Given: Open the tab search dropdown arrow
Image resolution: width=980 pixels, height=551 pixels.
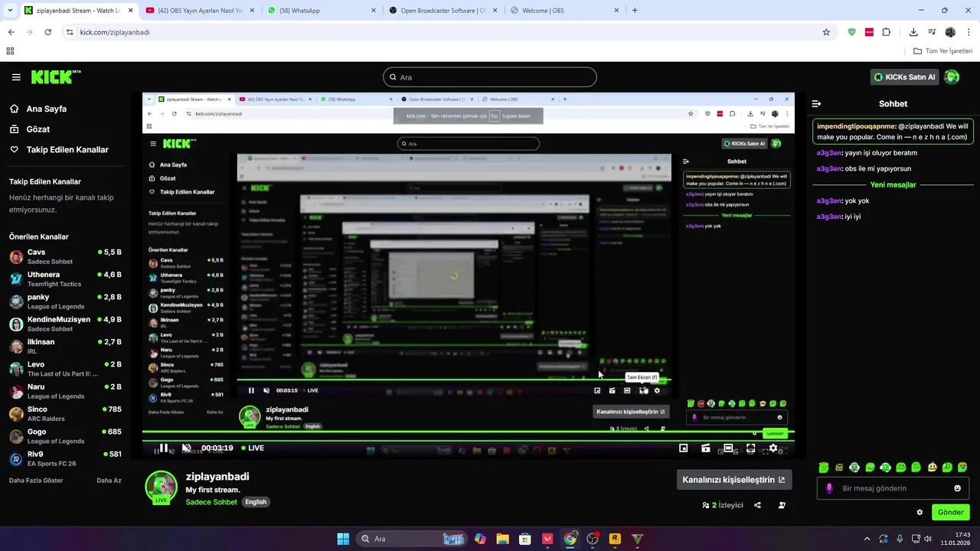Looking at the screenshot, I should tap(9, 11).
